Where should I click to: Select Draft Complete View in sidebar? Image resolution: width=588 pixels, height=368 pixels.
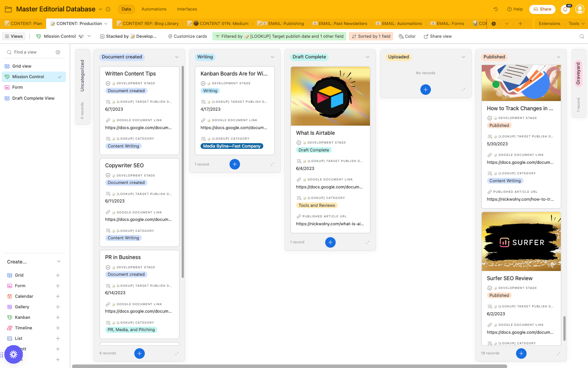click(34, 98)
